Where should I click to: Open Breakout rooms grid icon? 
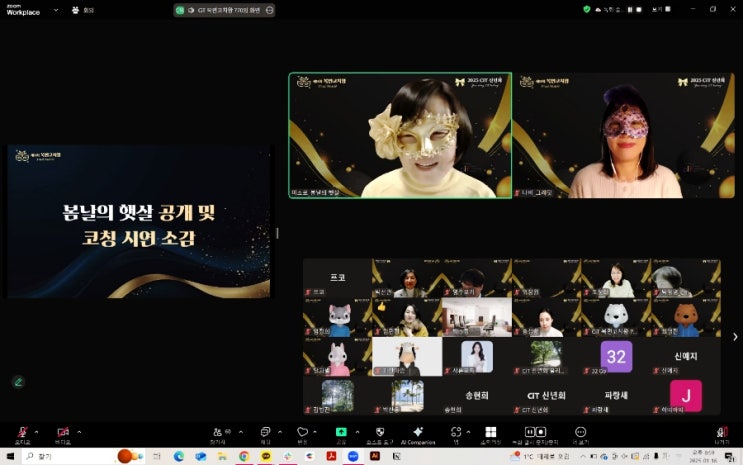[x=491, y=432]
